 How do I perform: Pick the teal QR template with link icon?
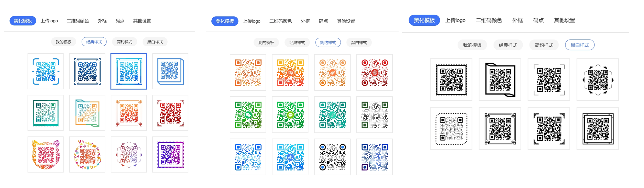pos(332,115)
